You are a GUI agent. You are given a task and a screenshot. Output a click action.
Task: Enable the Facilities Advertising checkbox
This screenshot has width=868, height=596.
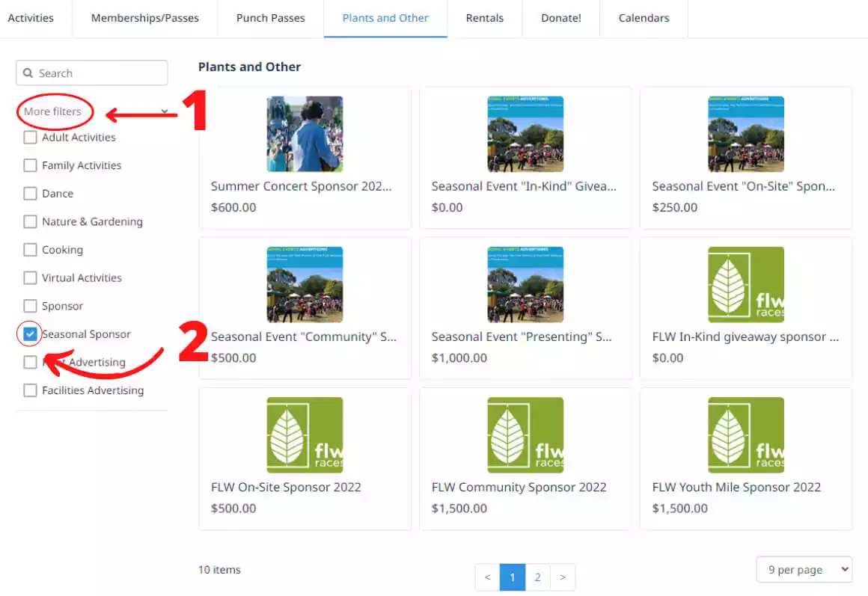[x=30, y=390]
